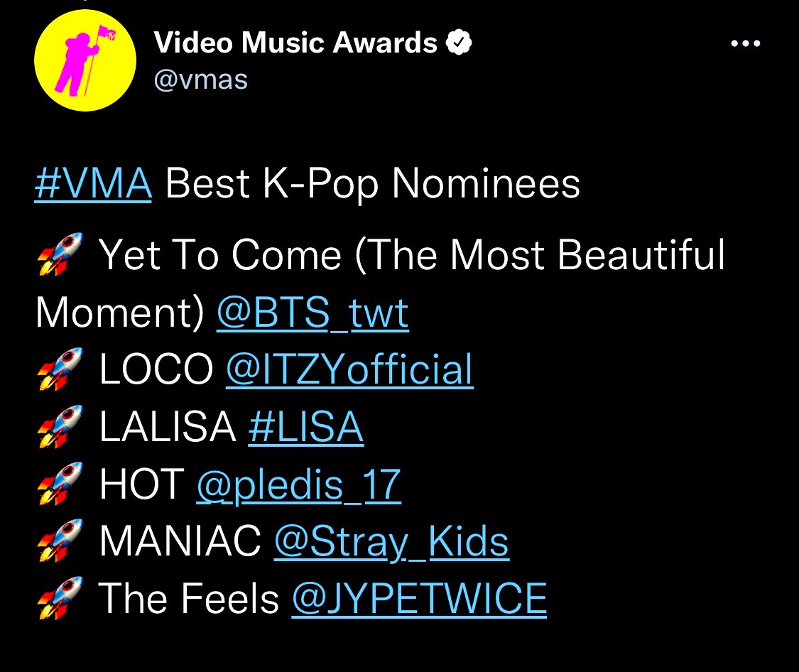Click the @vmas handle text
The image size is (799, 672).
click(201, 80)
